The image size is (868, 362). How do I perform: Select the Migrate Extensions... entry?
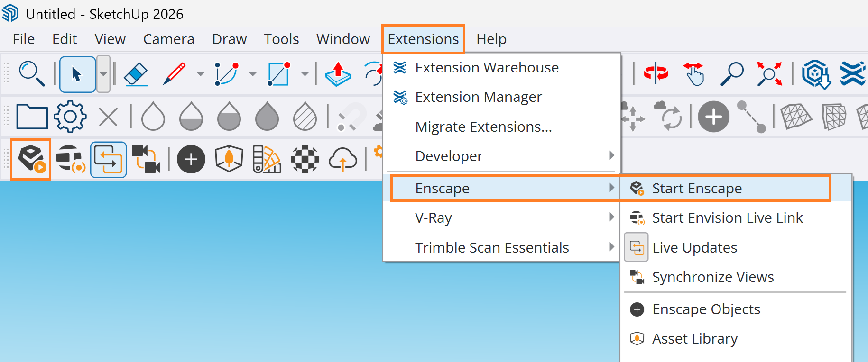502,127
